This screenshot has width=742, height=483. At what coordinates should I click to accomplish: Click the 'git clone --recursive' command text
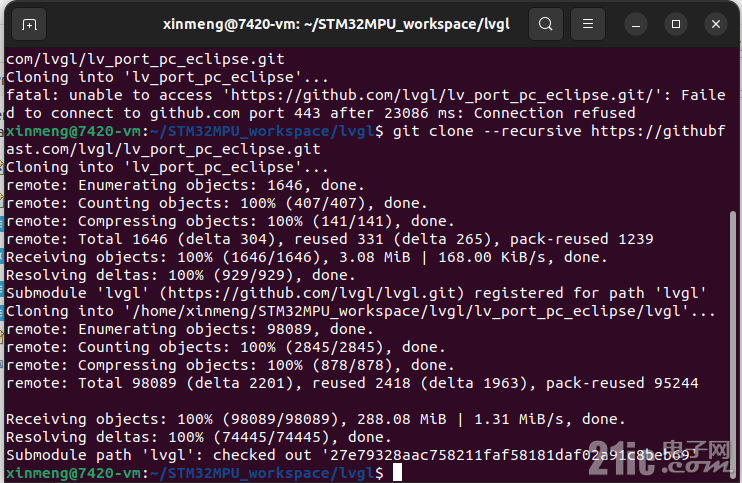[x=487, y=131]
